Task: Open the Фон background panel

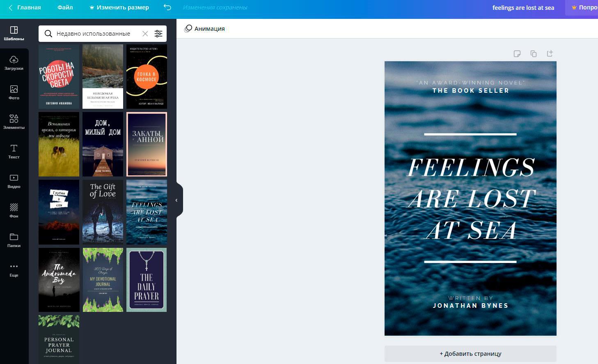Action: pos(14,211)
